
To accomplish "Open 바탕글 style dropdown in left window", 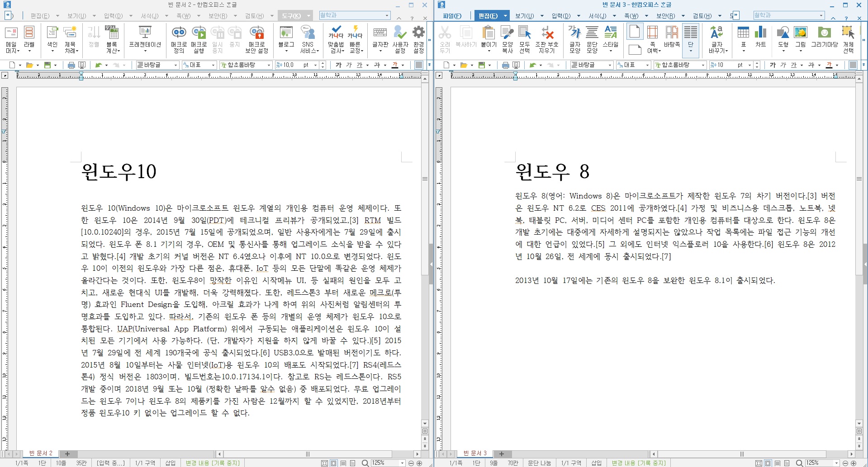I will pos(176,65).
